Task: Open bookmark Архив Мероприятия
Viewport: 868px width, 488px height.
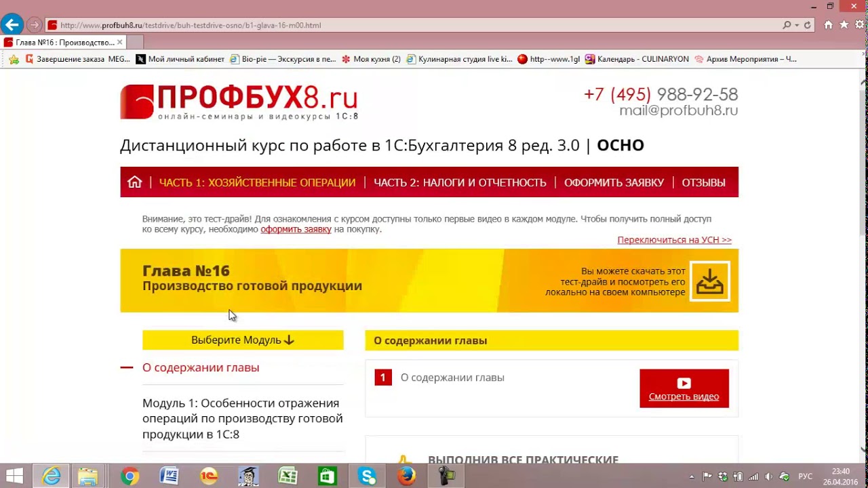Action: [x=745, y=59]
